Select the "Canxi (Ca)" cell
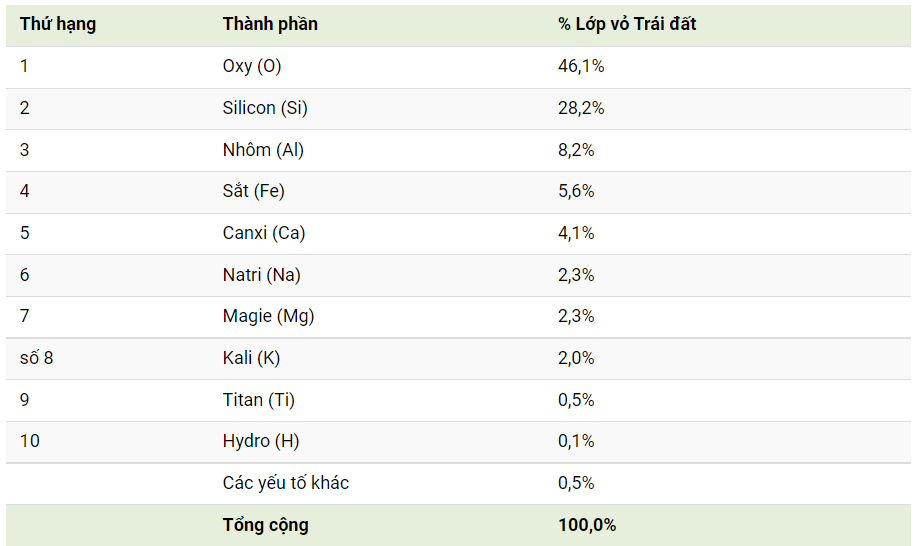 (264, 233)
